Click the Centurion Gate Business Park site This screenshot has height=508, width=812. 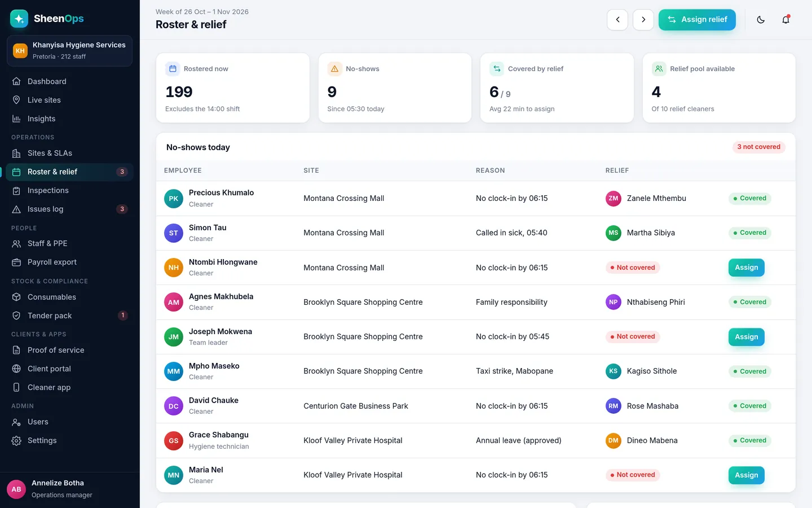click(x=356, y=406)
